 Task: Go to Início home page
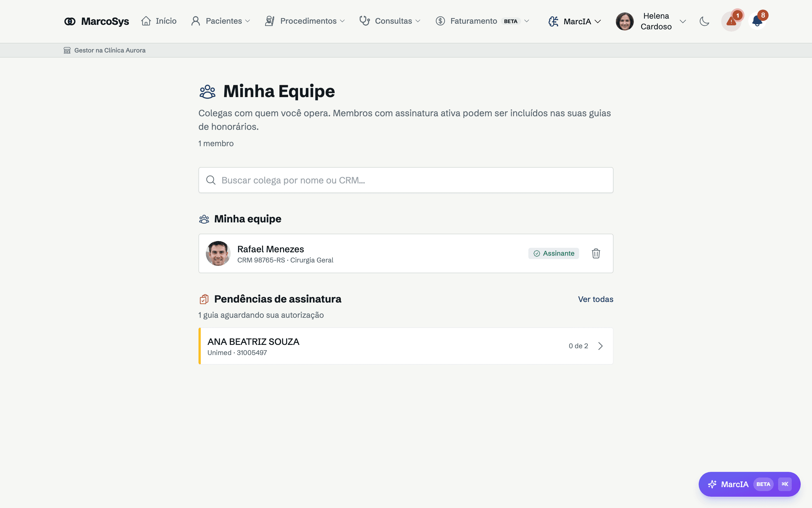(x=159, y=21)
